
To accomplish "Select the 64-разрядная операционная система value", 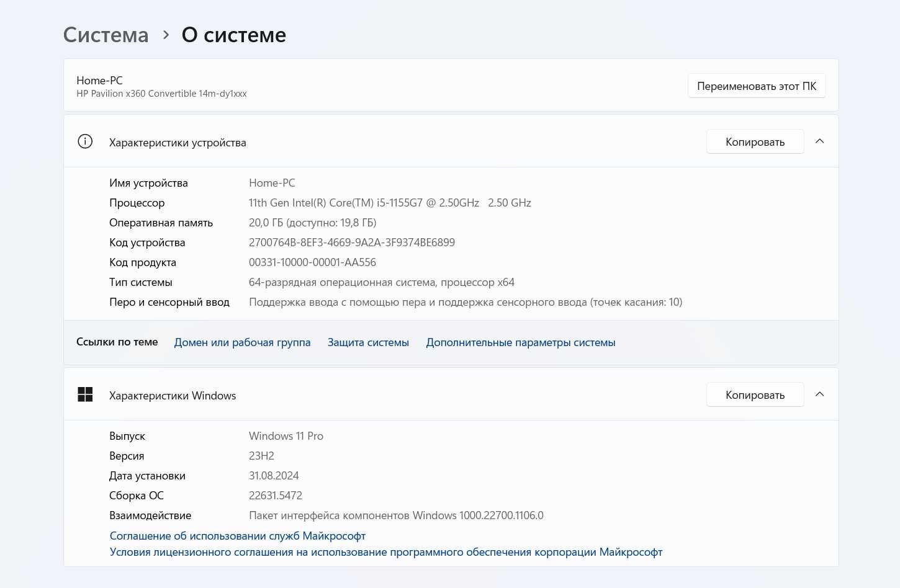I will coord(382,282).
